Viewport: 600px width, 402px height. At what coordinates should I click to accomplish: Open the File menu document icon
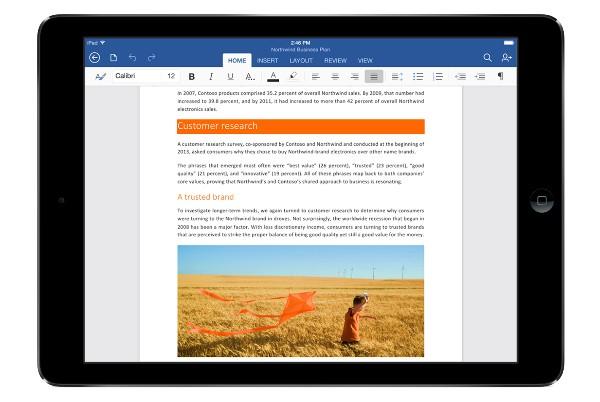tap(113, 58)
